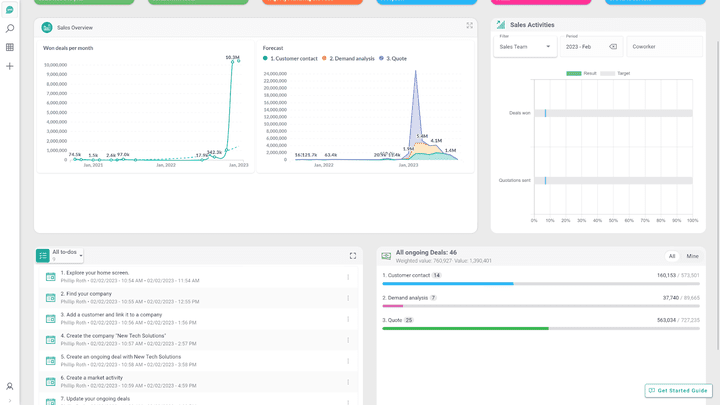720x405 pixels.
Task: Toggle 'Customer contact' series in Forecast legend
Action: tap(291, 59)
